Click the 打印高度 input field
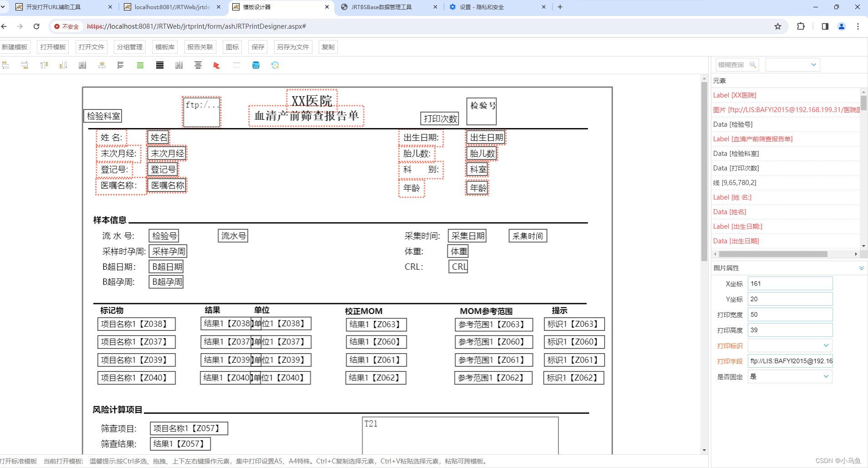 [790, 330]
